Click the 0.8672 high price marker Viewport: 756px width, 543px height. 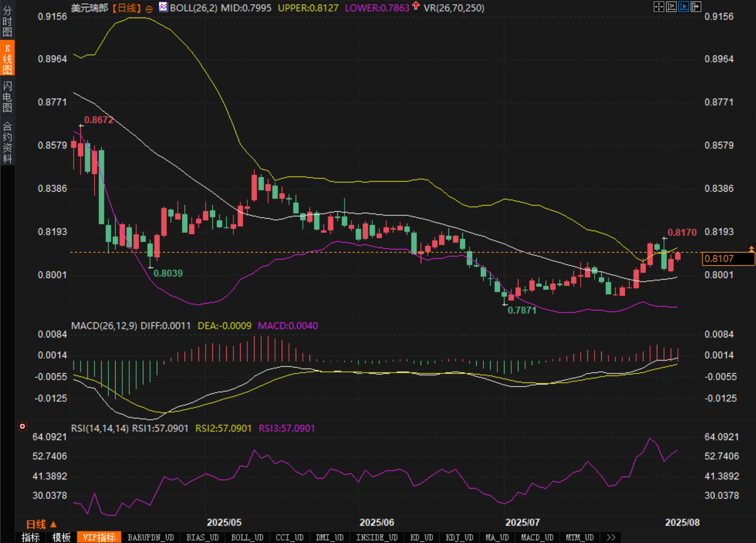(99, 120)
